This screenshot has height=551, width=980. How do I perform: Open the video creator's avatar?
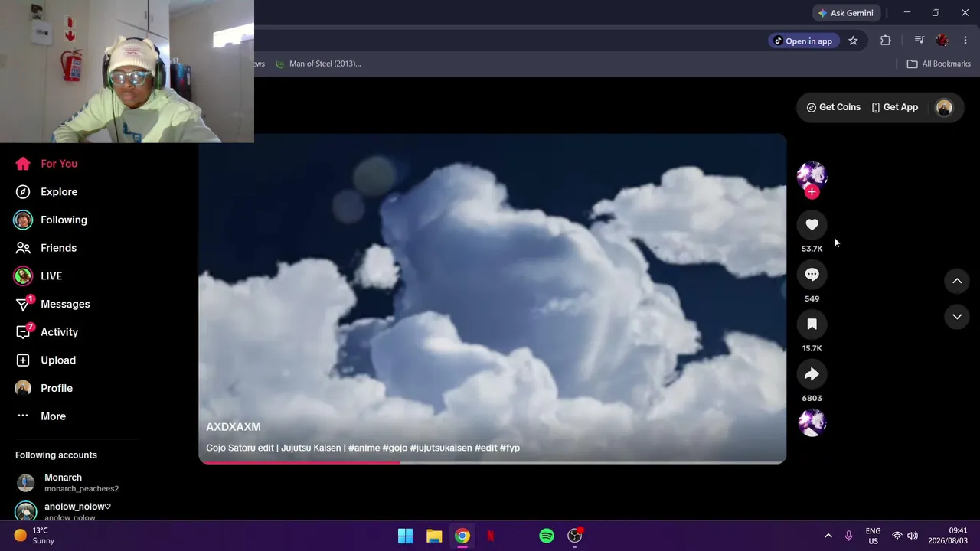click(812, 175)
